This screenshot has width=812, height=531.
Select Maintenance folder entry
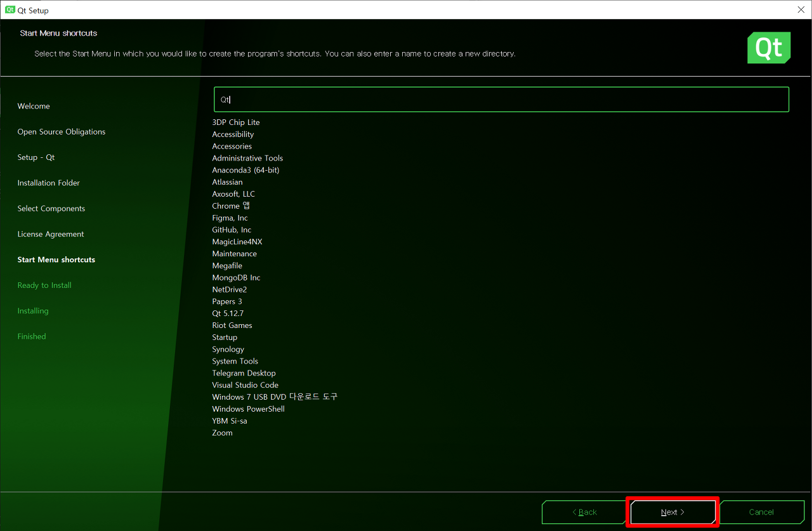coord(235,254)
